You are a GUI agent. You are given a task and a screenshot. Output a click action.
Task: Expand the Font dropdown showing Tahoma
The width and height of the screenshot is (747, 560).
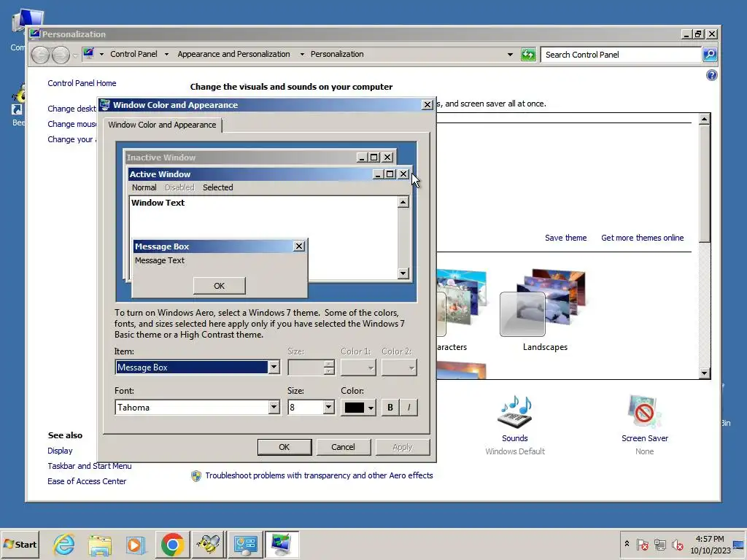pyautogui.click(x=274, y=407)
